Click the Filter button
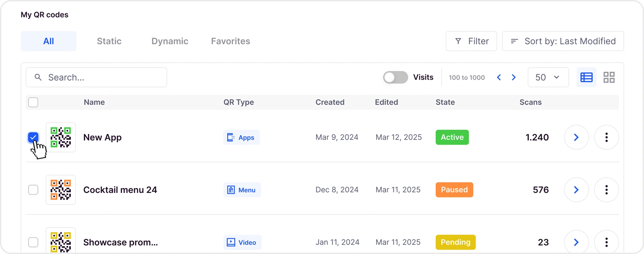 point(471,41)
